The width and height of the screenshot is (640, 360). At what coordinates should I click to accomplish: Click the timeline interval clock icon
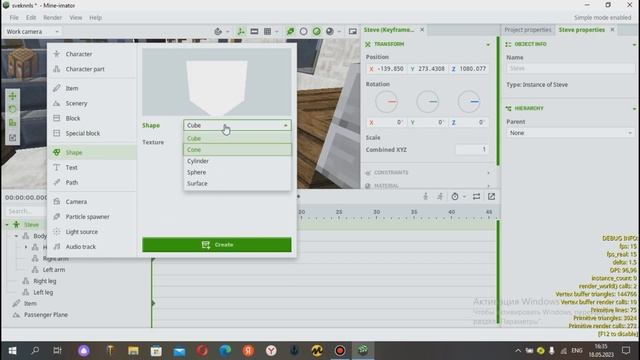[x=455, y=197]
